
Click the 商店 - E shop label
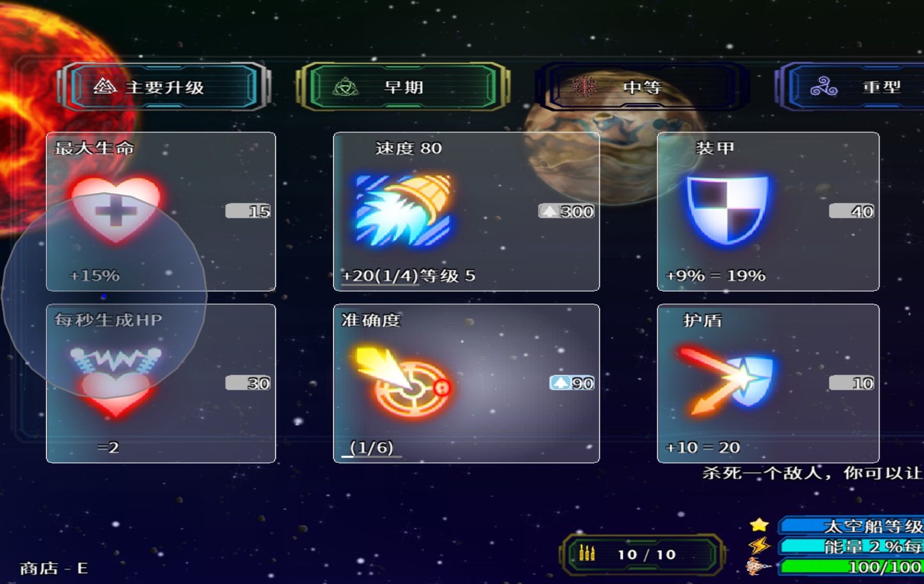coord(54,568)
